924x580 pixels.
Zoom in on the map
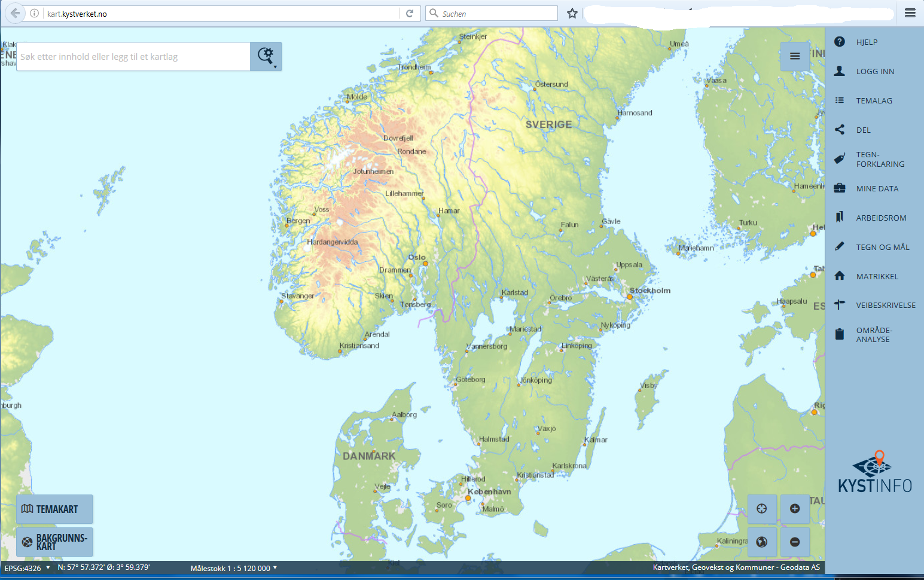[x=795, y=509]
